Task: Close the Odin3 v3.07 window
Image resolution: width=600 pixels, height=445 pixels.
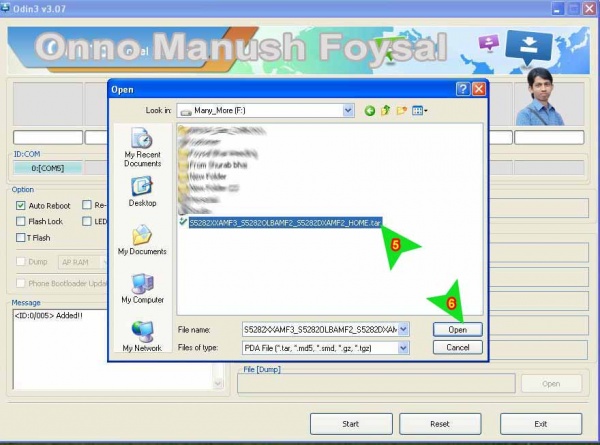Action: tap(590, 9)
